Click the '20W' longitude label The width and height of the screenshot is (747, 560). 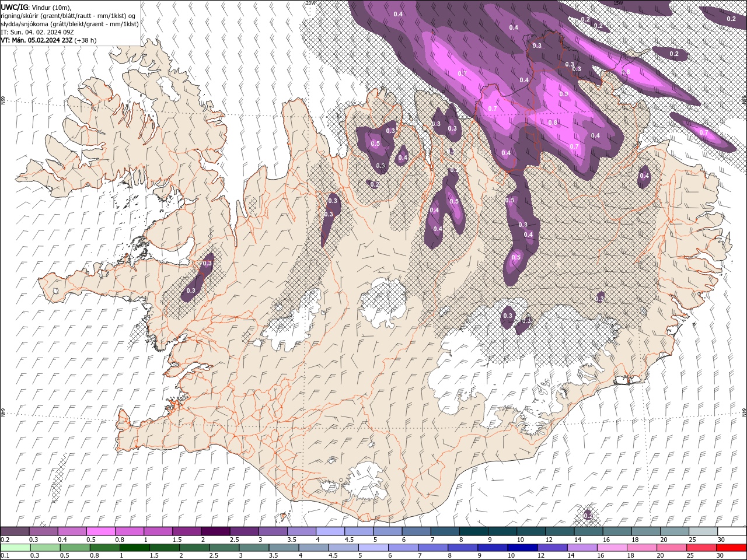(x=310, y=3)
